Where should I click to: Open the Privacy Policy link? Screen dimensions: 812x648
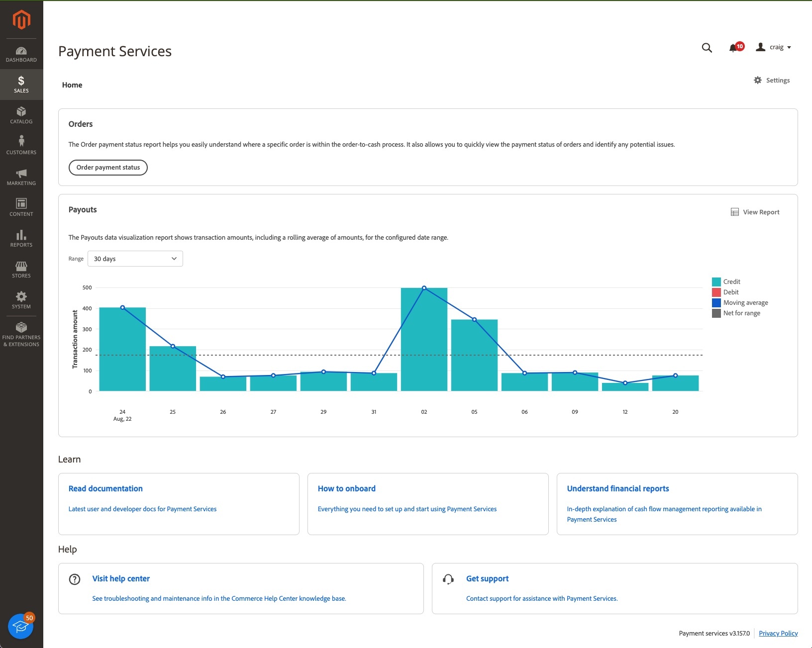point(778,633)
